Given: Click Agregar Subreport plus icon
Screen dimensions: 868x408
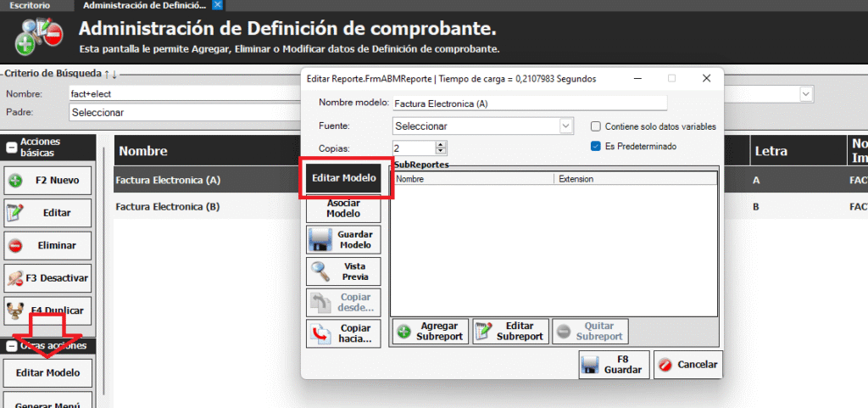Looking at the screenshot, I should [405, 332].
